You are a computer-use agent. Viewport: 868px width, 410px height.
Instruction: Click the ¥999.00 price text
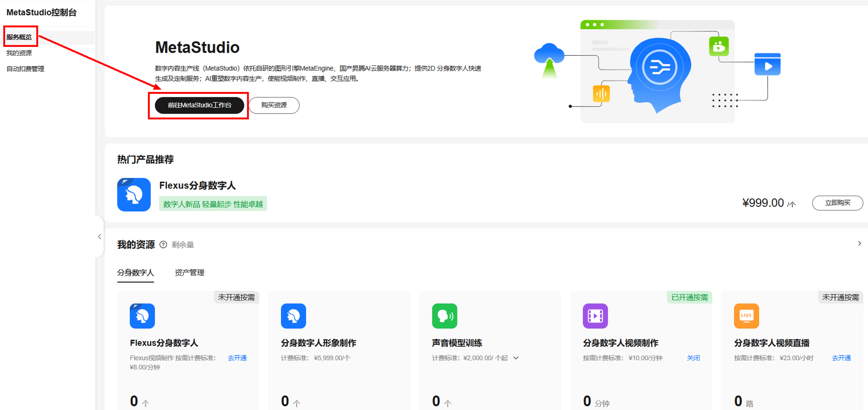point(763,203)
